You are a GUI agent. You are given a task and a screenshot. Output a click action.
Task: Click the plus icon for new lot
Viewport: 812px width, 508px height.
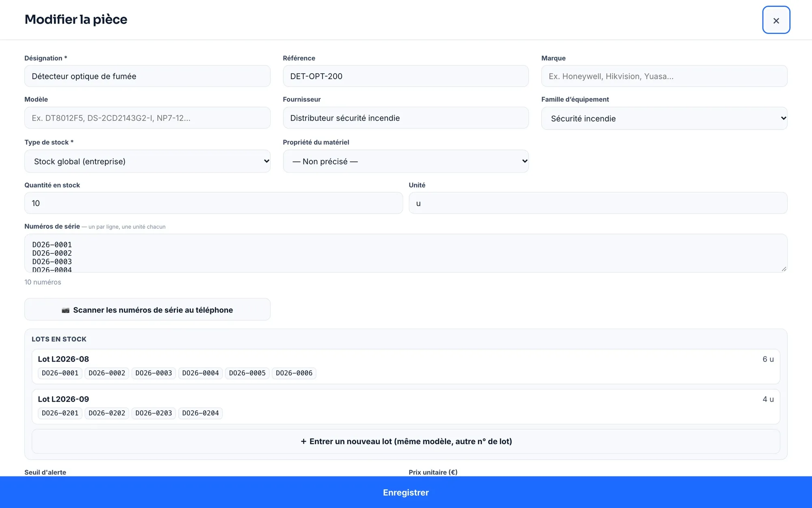(x=303, y=441)
